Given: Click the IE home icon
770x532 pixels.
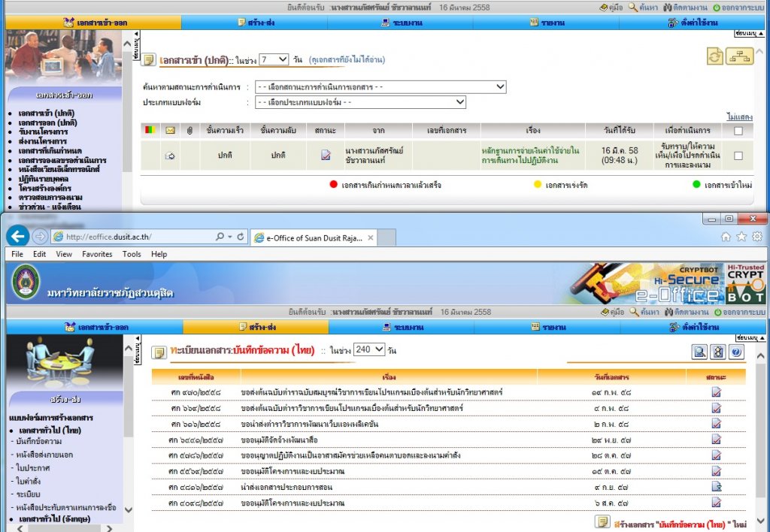Looking at the screenshot, I should click(726, 237).
